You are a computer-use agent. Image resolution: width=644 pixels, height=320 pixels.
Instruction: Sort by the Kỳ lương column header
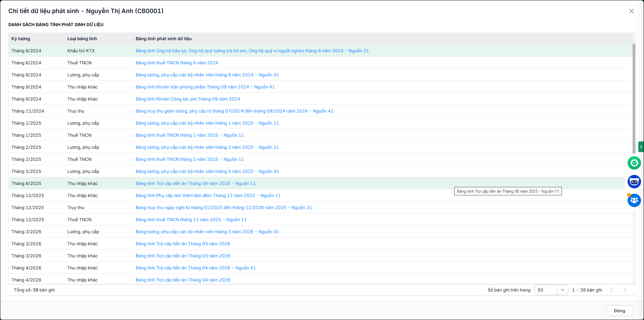click(x=21, y=39)
